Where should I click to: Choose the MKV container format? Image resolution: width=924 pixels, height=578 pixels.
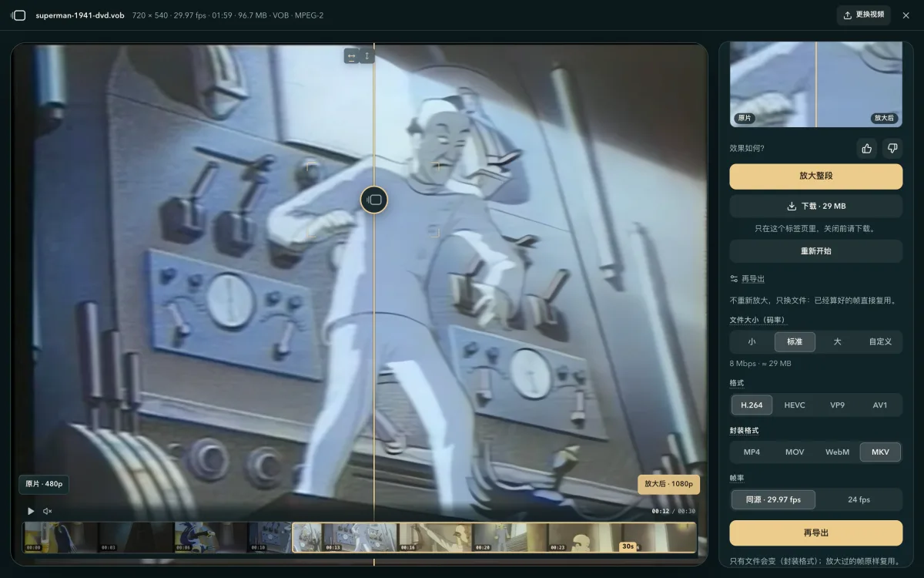pos(880,452)
